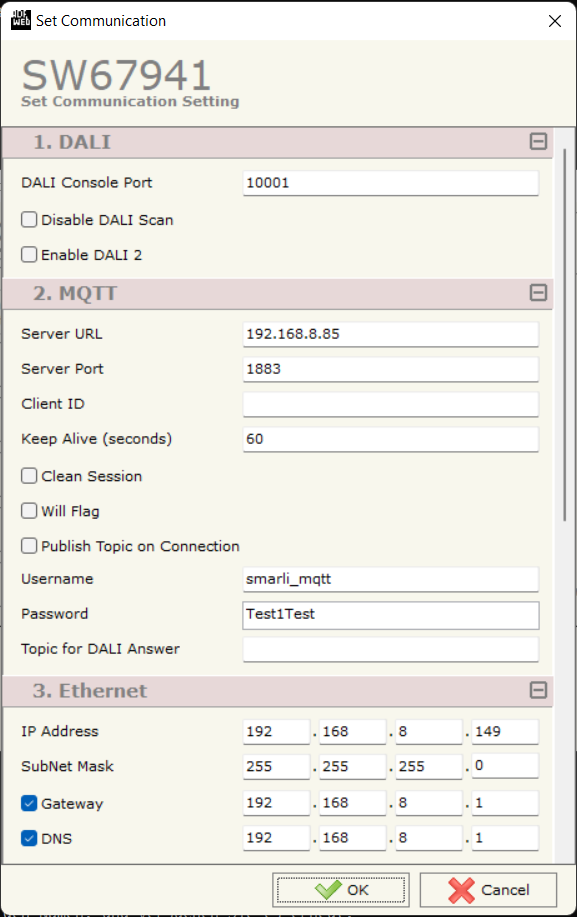Check the Will Flag option
The image size is (577, 917).
[x=29, y=510]
